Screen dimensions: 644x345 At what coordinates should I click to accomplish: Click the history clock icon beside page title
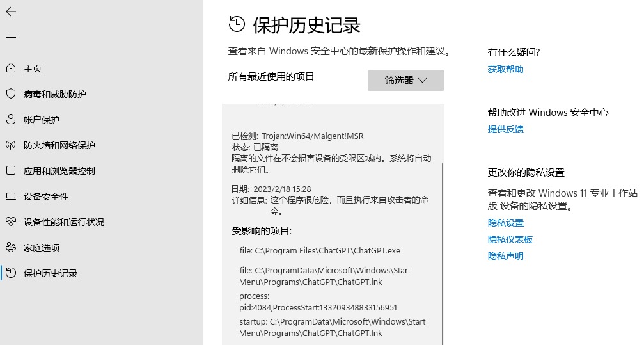coord(237,24)
